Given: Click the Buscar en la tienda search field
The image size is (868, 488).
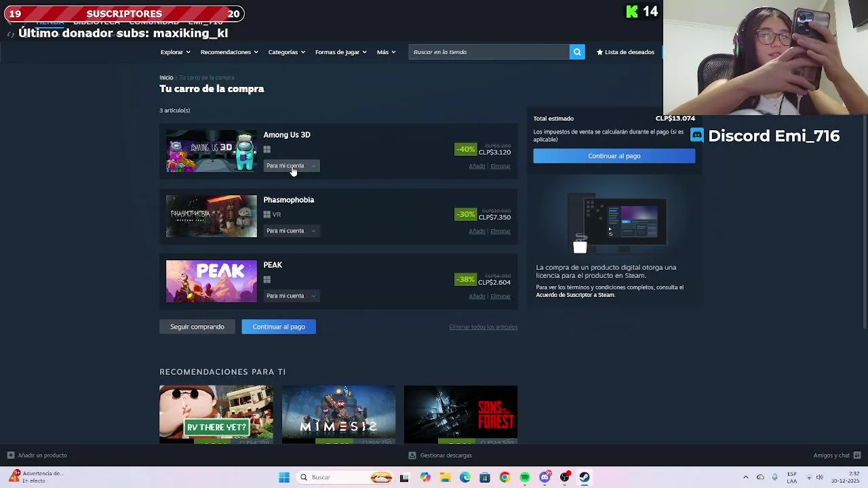Looking at the screenshot, I should click(x=489, y=52).
